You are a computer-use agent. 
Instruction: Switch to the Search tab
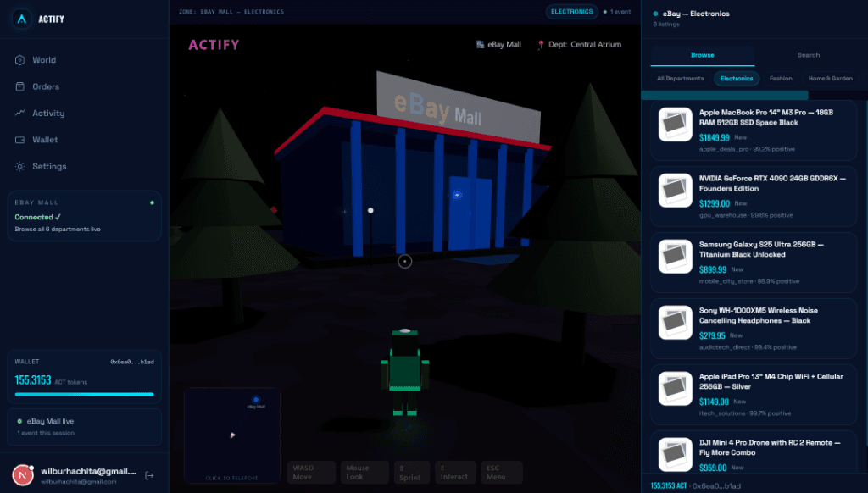pos(808,54)
